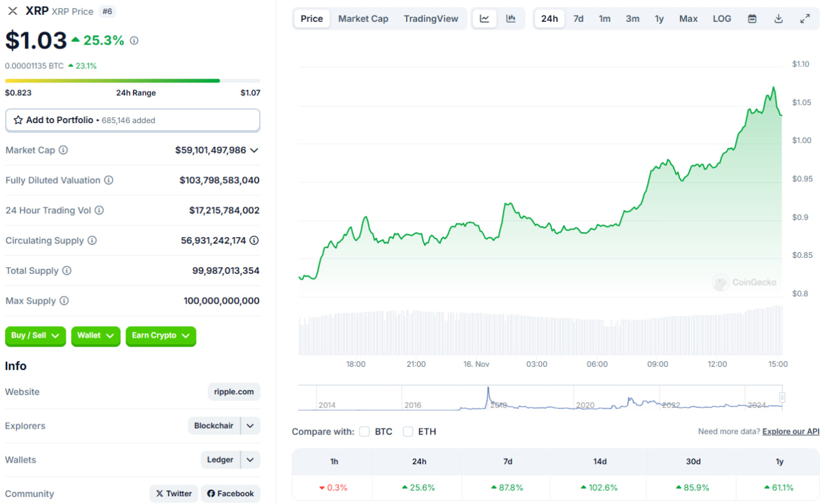Image resolution: width=825 pixels, height=504 pixels.
Task: Open Blockchair explorer link
Action: pyautogui.click(x=214, y=426)
